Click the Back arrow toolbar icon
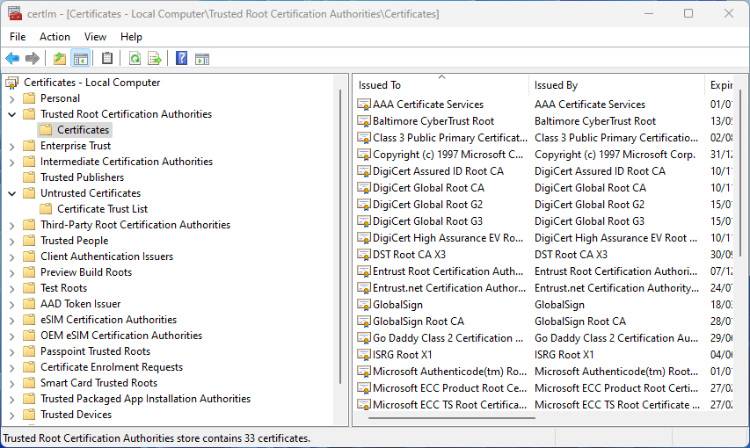750x448 pixels. point(13,59)
